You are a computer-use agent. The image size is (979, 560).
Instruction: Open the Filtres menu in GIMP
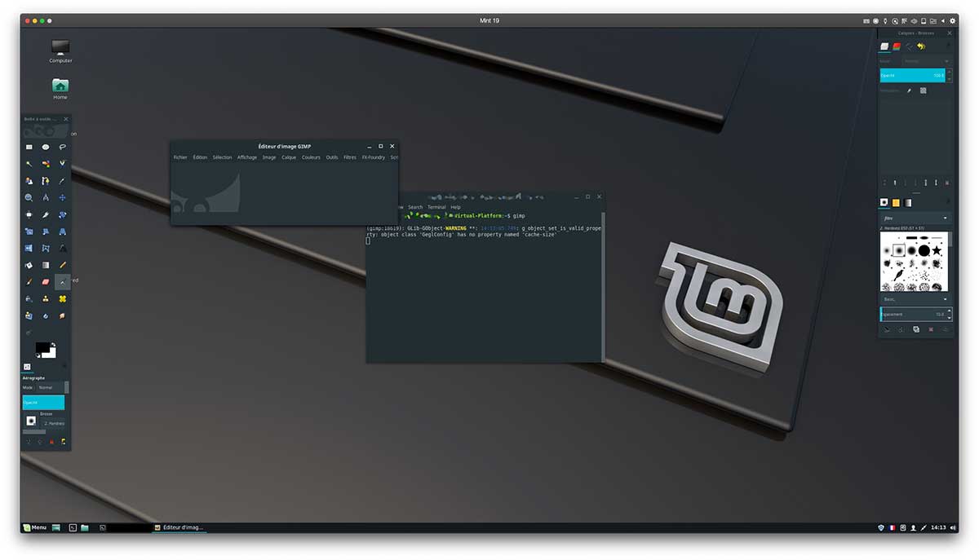click(350, 157)
